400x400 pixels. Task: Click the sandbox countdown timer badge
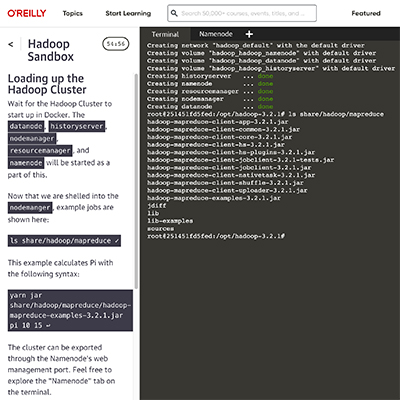click(x=115, y=44)
